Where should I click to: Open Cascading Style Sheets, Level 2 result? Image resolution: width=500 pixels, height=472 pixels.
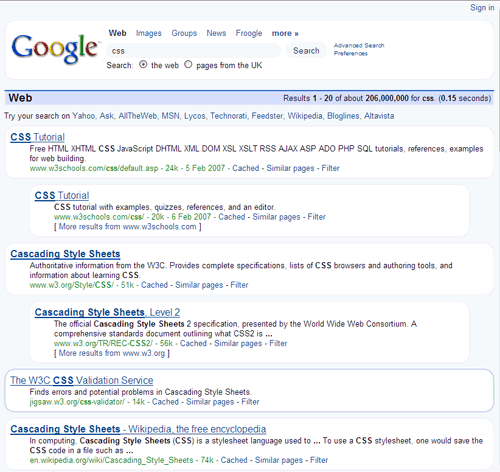(x=107, y=312)
